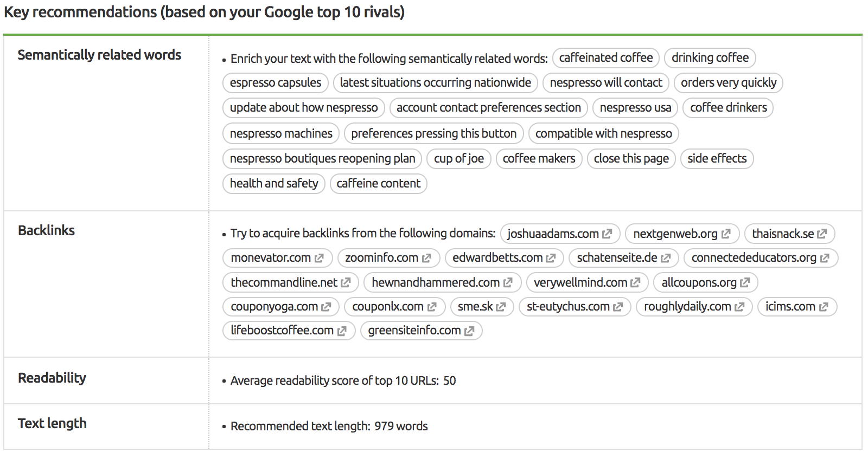Click external link icon after zoominfo.com
The width and height of the screenshot is (868, 452).
tap(426, 258)
